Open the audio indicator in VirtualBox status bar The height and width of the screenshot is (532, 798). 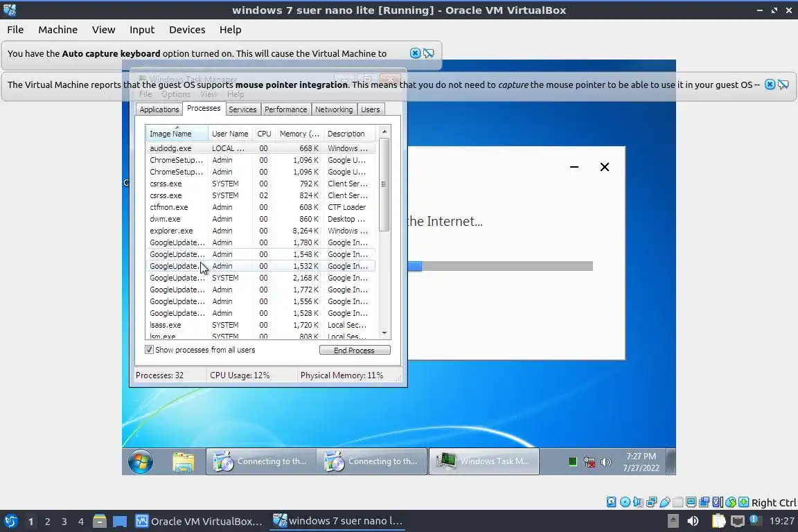click(x=638, y=502)
